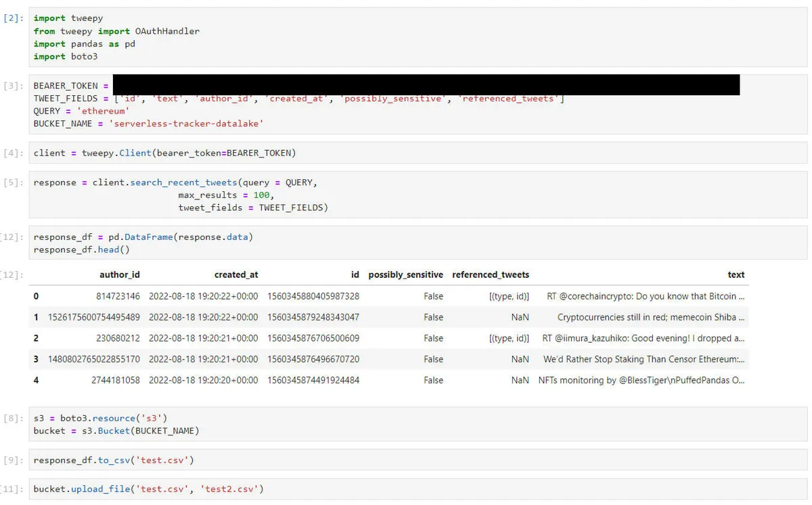
Task: Click the tweet_fields = TWEET_FIELDS line
Action: tap(253, 208)
